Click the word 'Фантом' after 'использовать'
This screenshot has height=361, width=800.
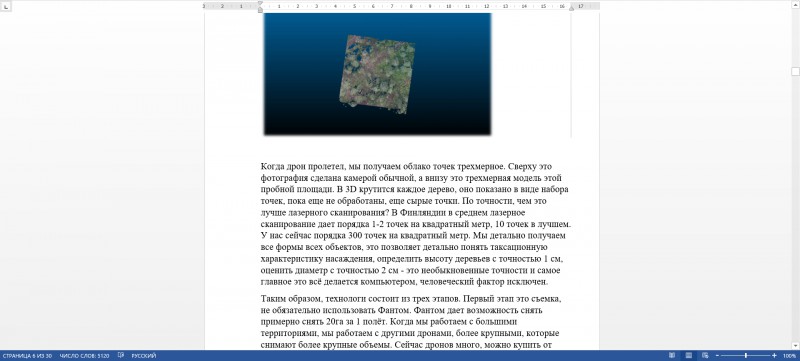pos(394,310)
